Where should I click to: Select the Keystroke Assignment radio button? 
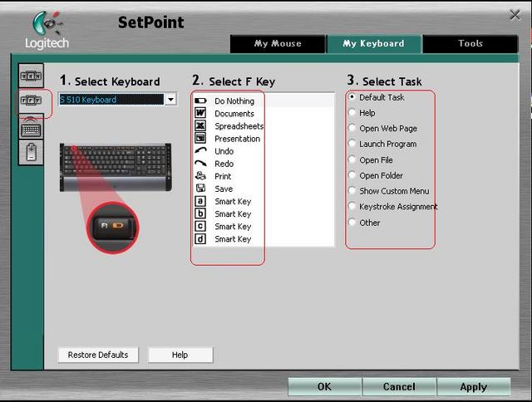coord(352,207)
